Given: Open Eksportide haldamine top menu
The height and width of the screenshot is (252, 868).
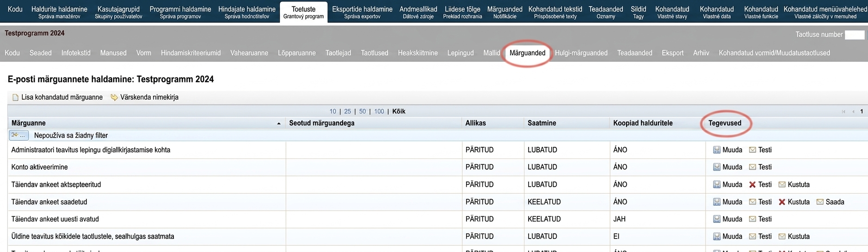Looking at the screenshot, I should [x=362, y=12].
